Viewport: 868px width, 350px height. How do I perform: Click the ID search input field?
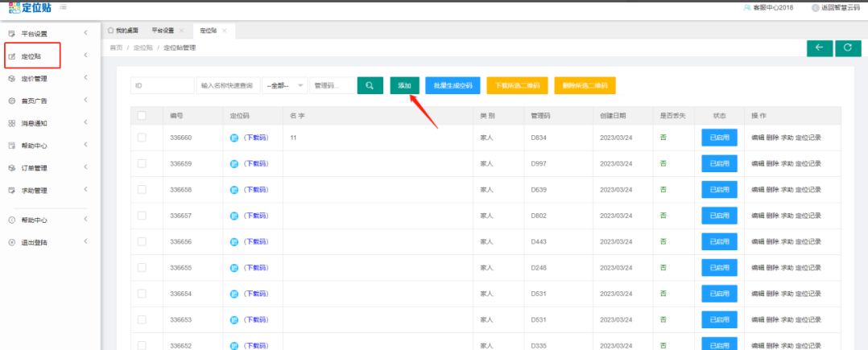pos(161,85)
